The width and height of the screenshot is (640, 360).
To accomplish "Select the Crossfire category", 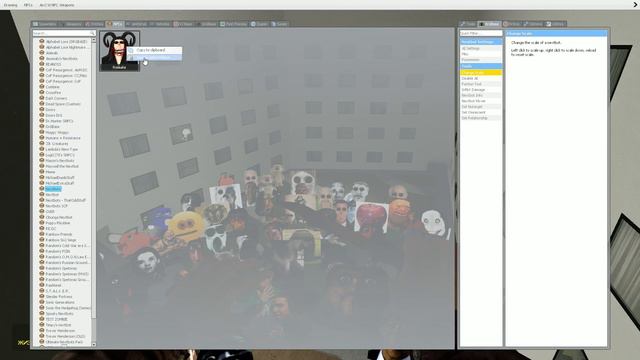I will (53, 93).
